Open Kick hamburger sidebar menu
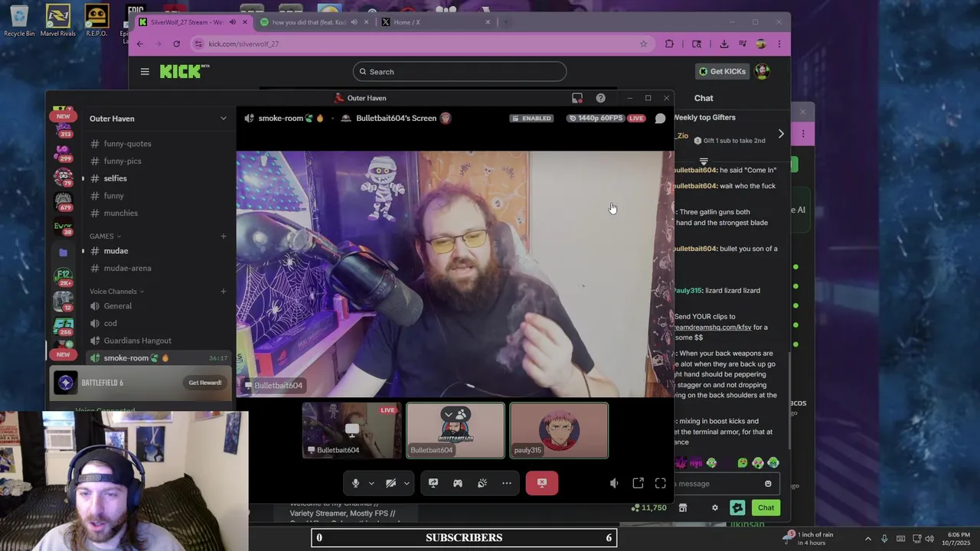The image size is (980, 551). click(x=145, y=72)
